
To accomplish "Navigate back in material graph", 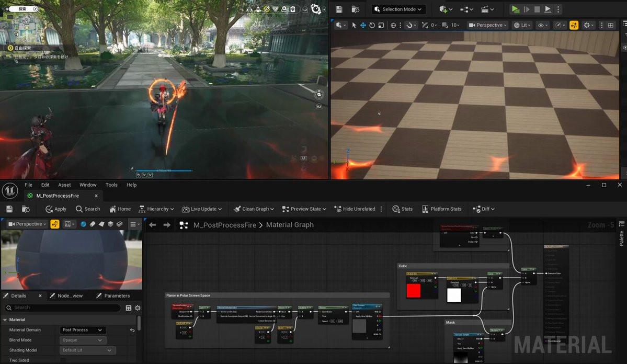I will (x=152, y=225).
